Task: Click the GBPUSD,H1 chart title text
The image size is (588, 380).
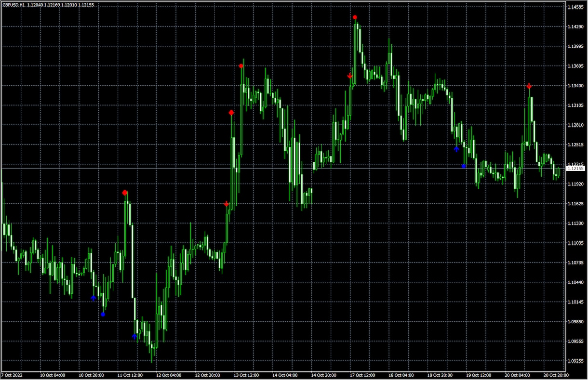Action: [13, 5]
